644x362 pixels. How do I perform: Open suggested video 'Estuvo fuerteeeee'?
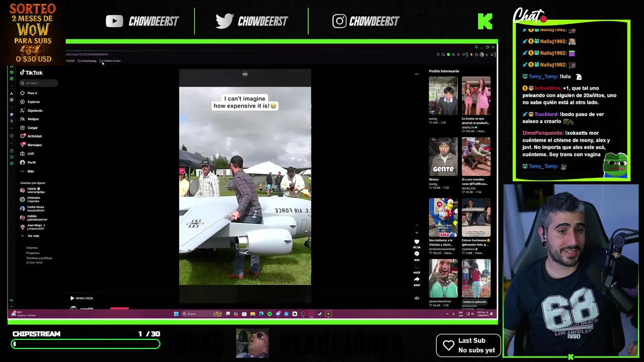pyautogui.click(x=476, y=217)
